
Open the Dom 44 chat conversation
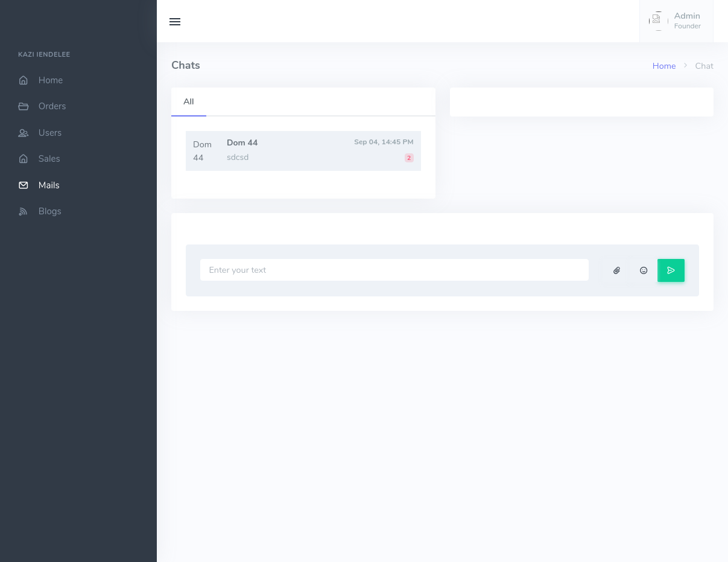303,151
